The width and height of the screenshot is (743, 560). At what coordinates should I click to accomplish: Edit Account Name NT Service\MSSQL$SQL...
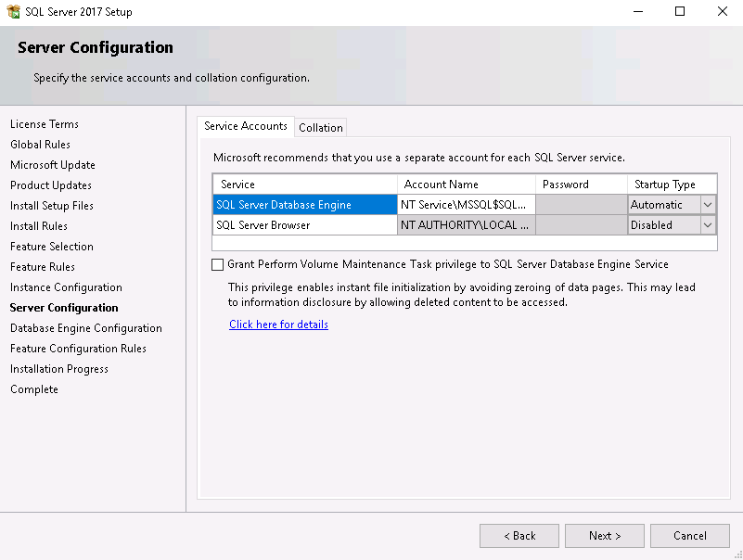pos(467,205)
